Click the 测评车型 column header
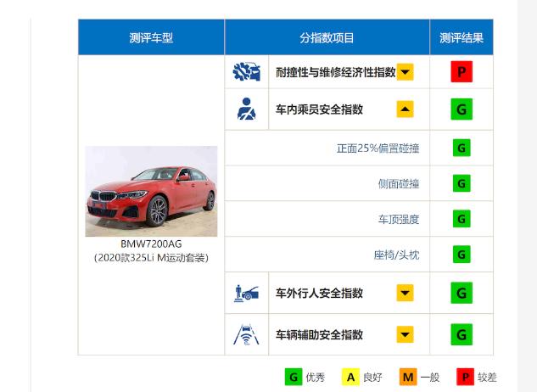Screen dimensions: 537x392 tap(151, 37)
